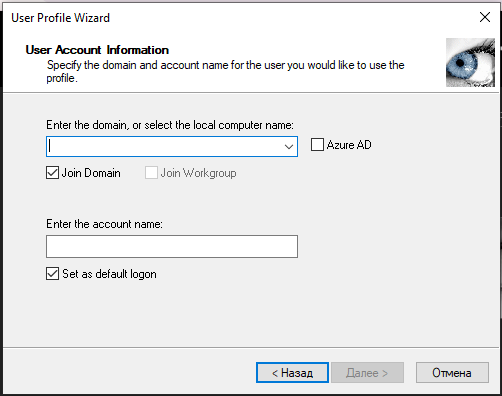Open the domain name dropdown arrow
The width and height of the screenshot is (502, 396).
[289, 146]
